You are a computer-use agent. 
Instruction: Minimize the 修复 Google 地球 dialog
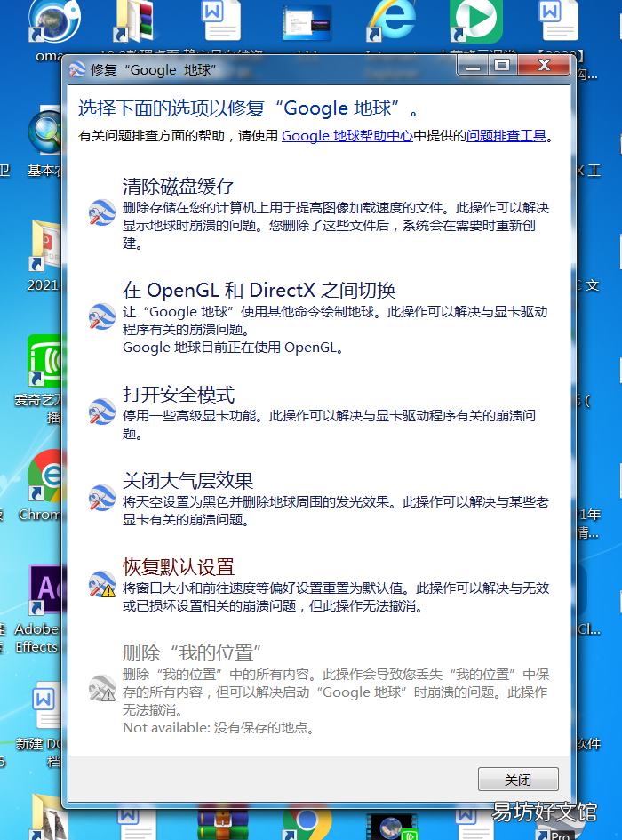(473, 66)
